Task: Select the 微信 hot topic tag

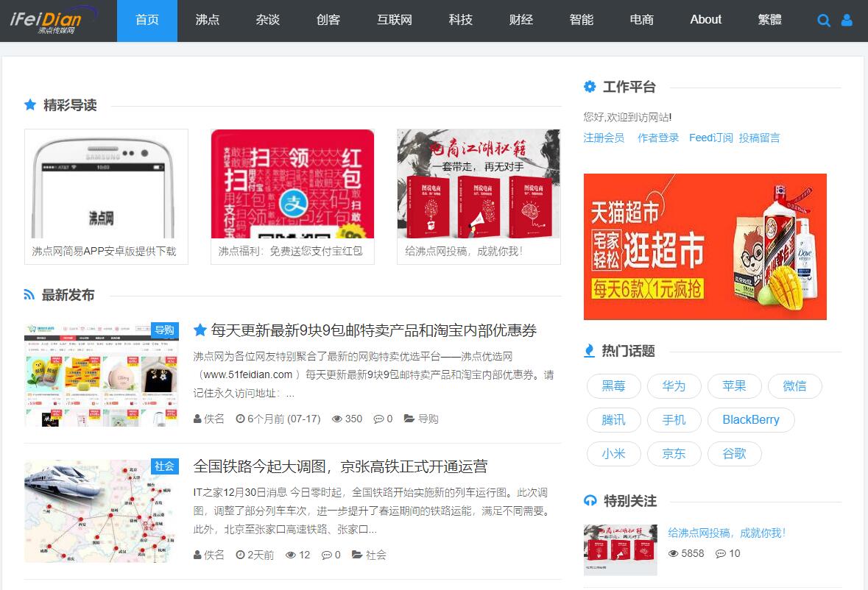Action: [x=795, y=386]
